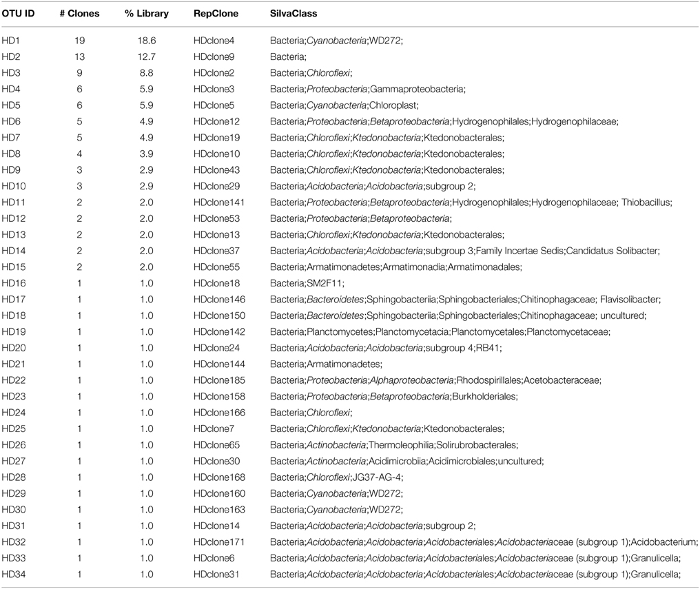The image size is (700, 589).
Task: Click the HDclone43 cell
Action: [x=216, y=170]
